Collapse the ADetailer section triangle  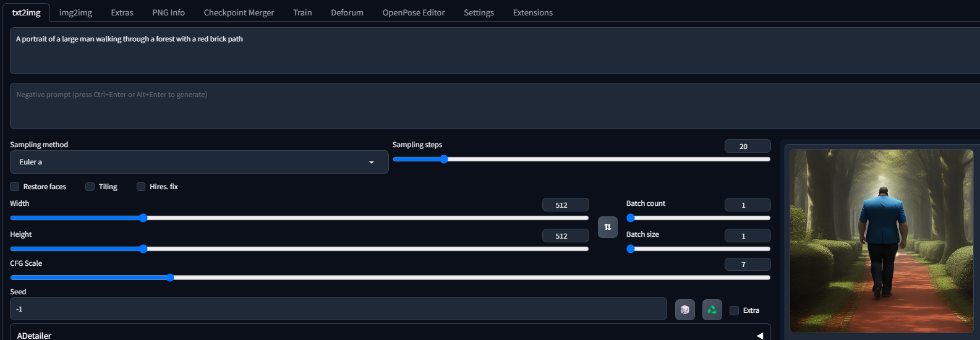coord(760,336)
